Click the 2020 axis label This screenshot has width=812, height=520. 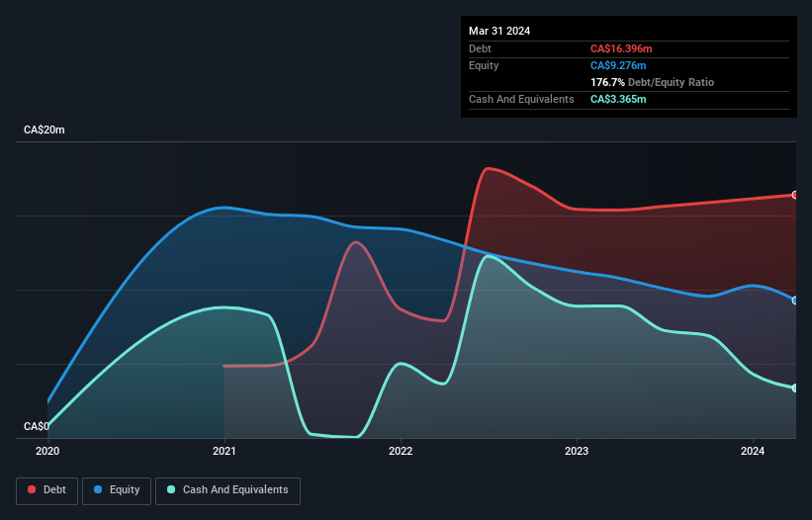[47, 451]
